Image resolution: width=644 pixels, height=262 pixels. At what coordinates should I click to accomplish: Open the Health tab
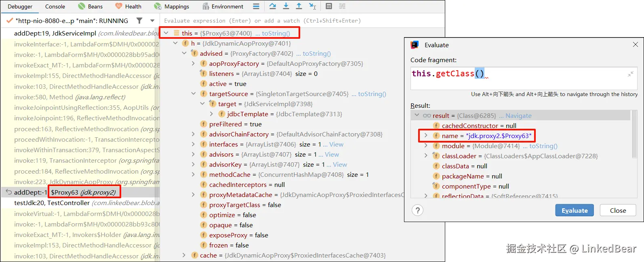tap(128, 6)
